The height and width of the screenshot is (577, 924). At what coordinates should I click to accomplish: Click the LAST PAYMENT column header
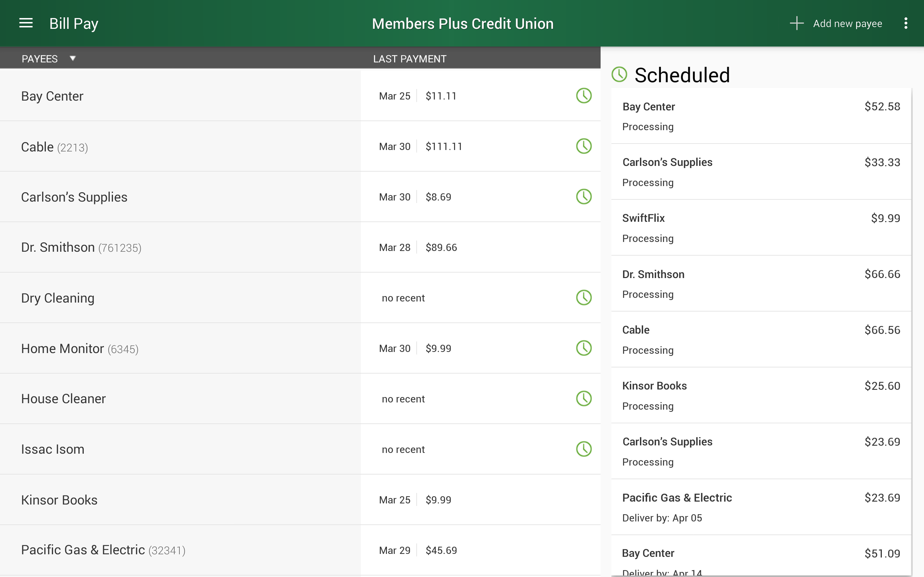tap(410, 58)
